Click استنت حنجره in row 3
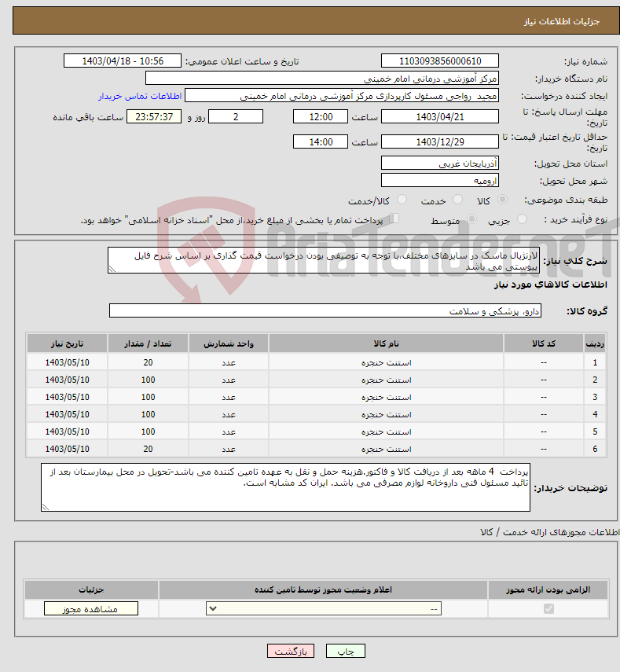Screen dimensions: 620x672 (386, 397)
